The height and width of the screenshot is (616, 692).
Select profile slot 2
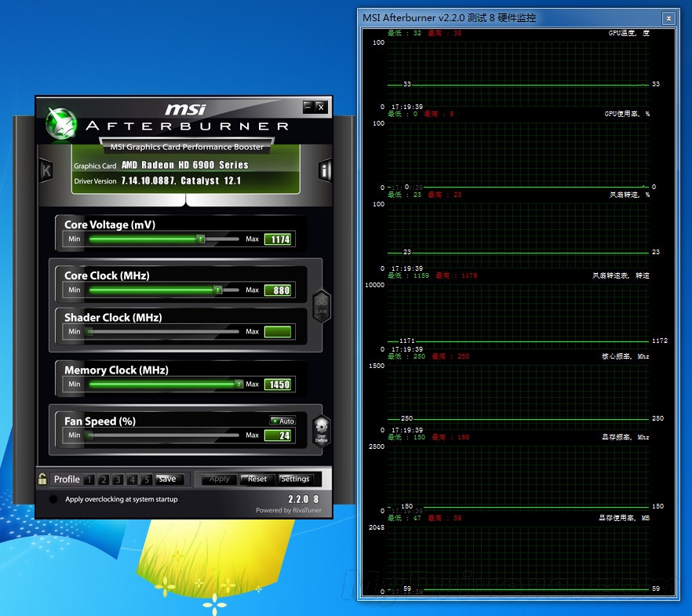click(104, 479)
